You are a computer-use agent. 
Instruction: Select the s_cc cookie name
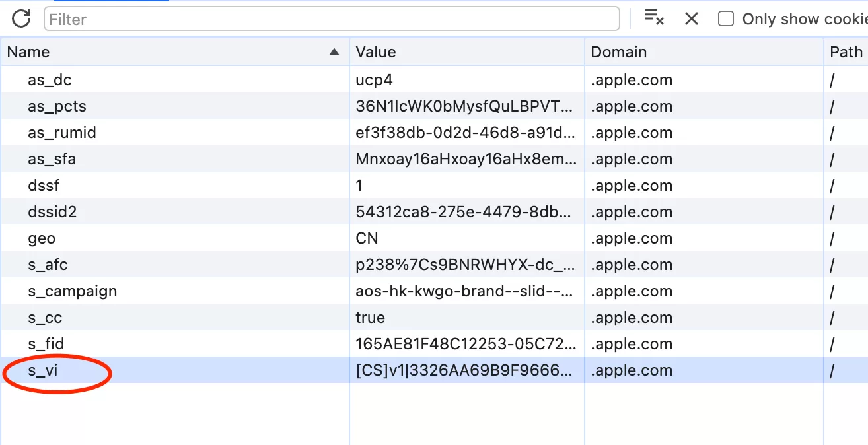(45, 318)
